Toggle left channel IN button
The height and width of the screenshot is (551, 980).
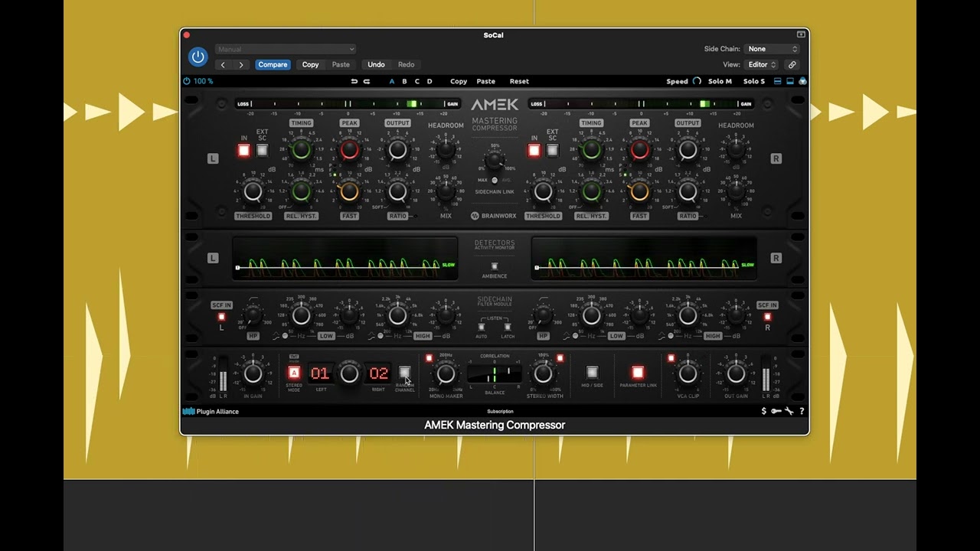(x=244, y=150)
